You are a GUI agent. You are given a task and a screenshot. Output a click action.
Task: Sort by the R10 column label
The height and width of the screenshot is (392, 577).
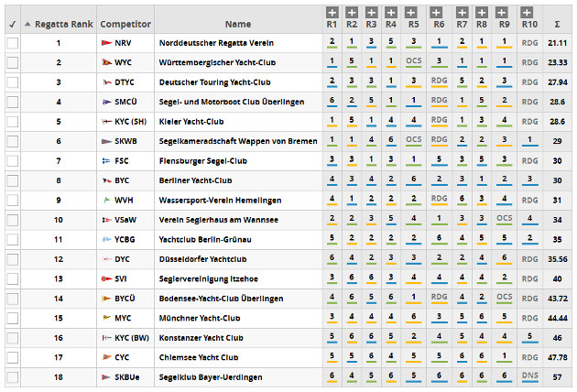tap(529, 25)
